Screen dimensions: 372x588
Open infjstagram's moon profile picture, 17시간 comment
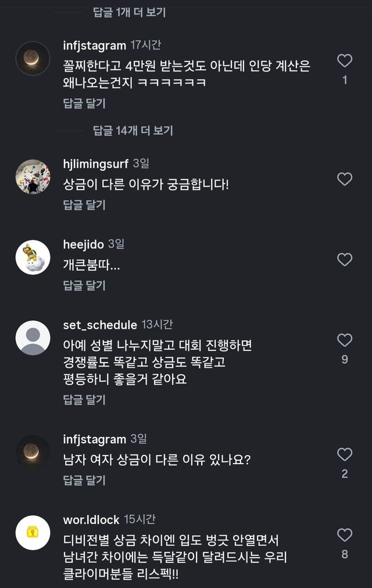point(33,58)
